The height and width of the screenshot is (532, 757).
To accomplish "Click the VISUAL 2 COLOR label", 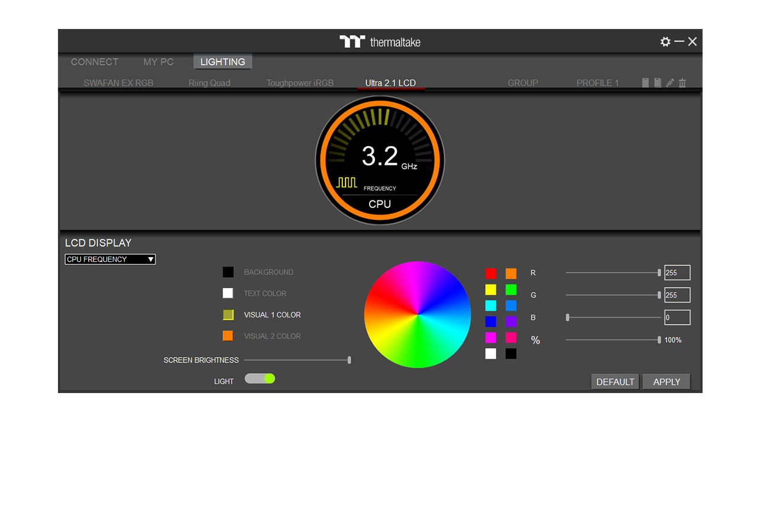I will pos(272,336).
